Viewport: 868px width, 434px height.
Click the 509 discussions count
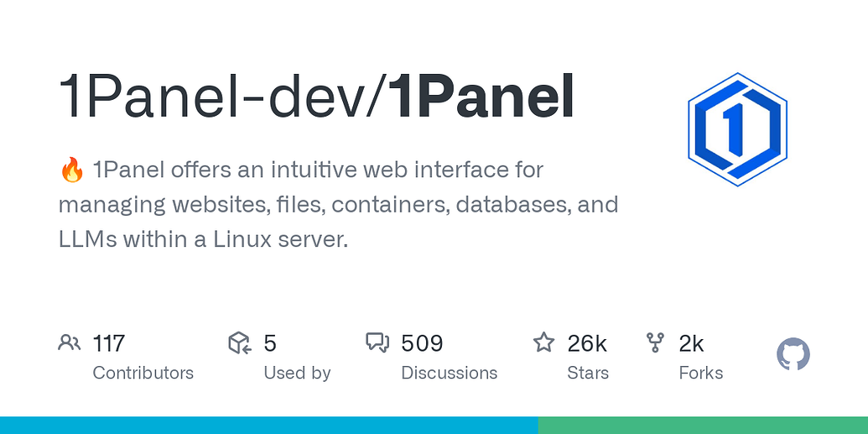pos(422,343)
